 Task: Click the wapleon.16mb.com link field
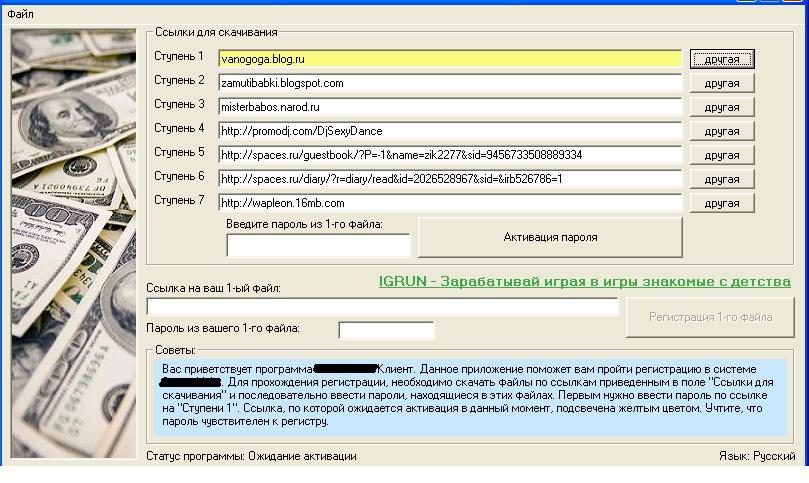(x=450, y=203)
